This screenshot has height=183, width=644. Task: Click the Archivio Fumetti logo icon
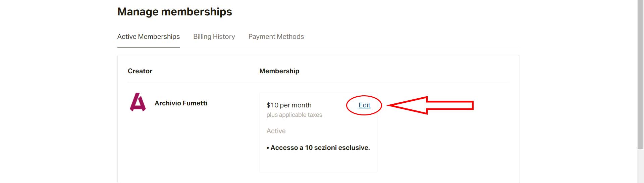pos(138,102)
